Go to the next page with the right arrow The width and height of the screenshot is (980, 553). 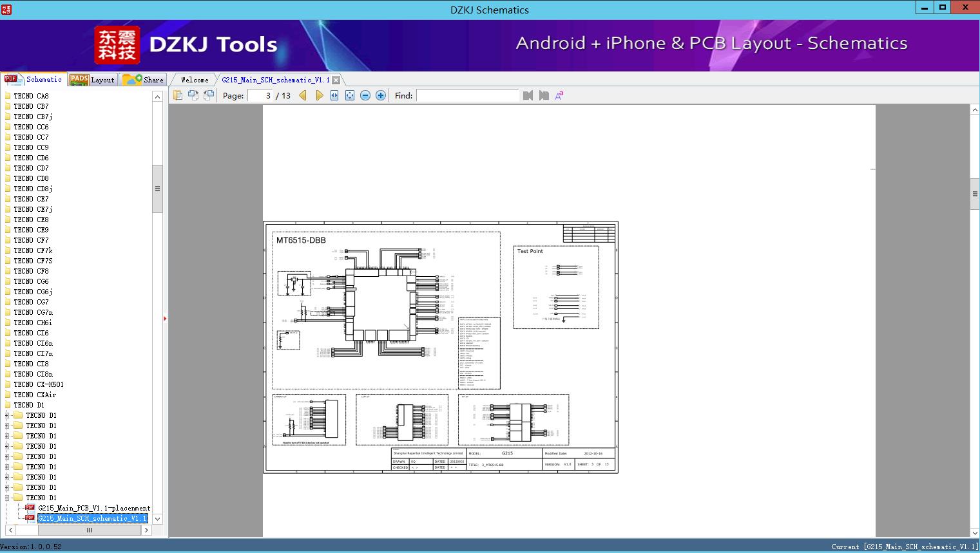319,95
